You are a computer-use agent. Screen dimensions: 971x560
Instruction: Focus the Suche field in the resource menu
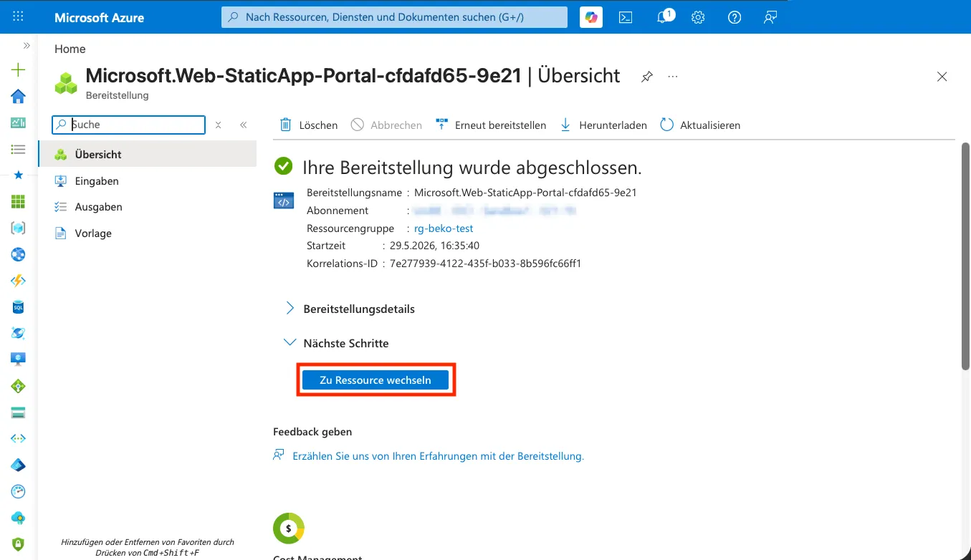click(129, 125)
